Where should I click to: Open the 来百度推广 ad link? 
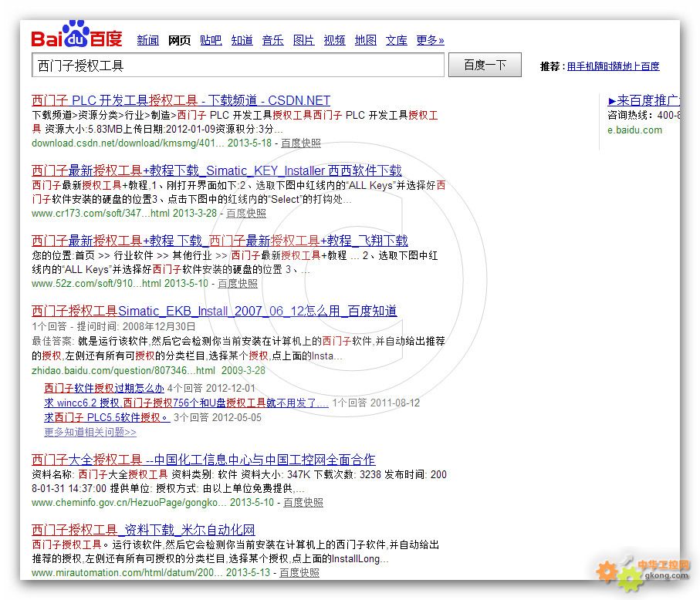(x=644, y=100)
